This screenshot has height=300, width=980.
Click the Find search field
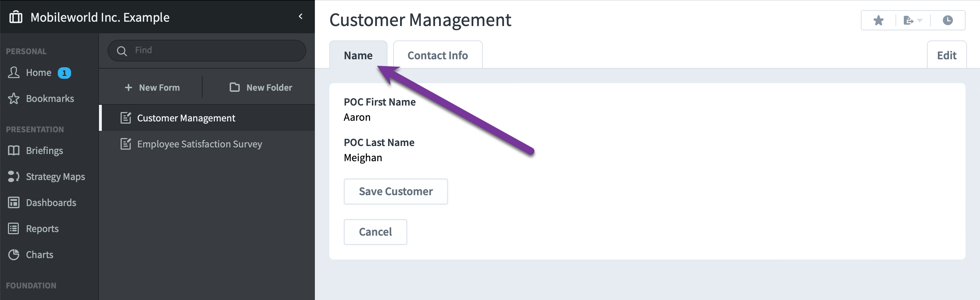click(x=207, y=51)
